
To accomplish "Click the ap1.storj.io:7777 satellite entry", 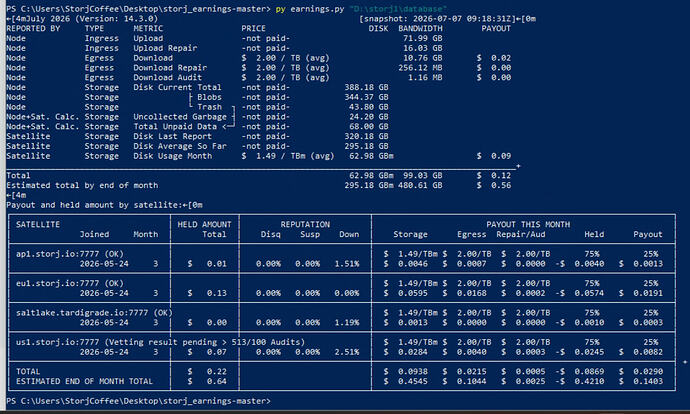I will 70,254.
